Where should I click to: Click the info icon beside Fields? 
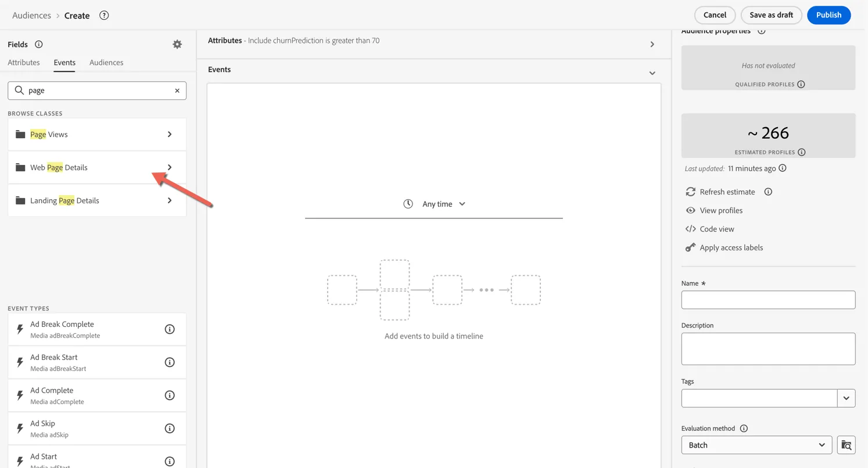(39, 44)
